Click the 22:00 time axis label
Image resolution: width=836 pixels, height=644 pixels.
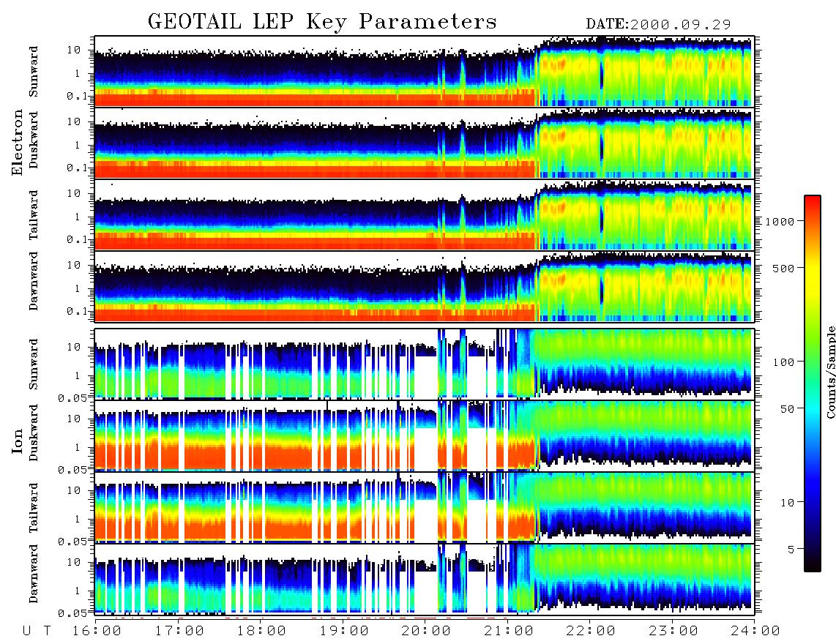pyautogui.click(x=590, y=631)
